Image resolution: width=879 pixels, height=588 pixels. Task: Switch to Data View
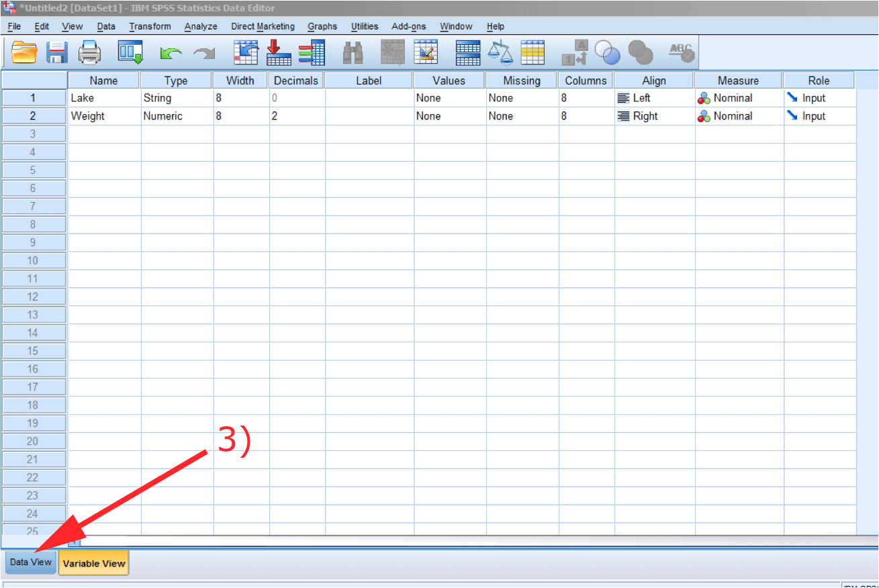(30, 562)
